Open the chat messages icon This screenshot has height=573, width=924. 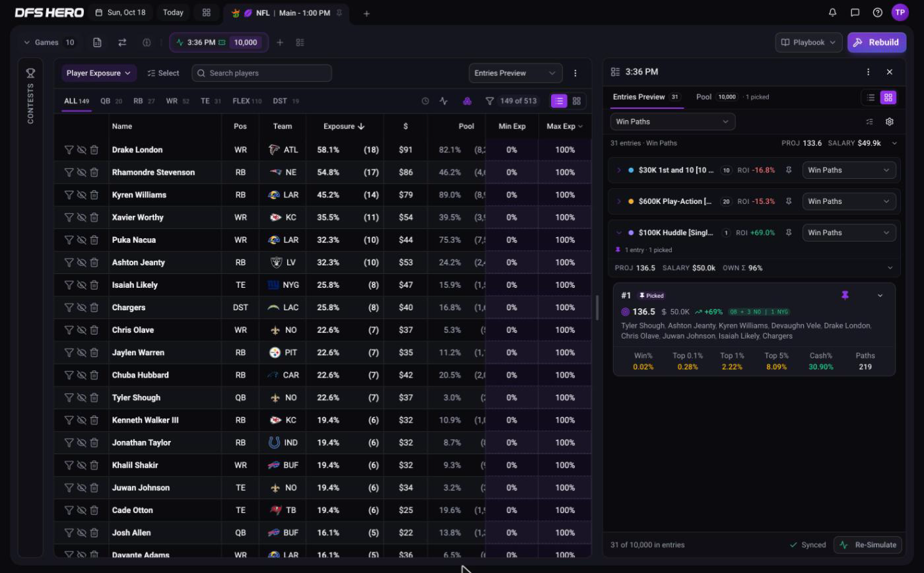pyautogui.click(x=855, y=13)
